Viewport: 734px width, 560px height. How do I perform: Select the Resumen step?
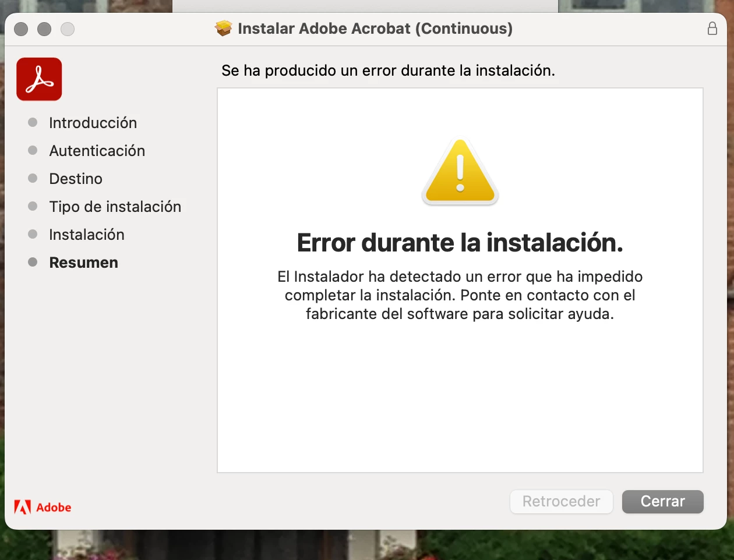(83, 263)
